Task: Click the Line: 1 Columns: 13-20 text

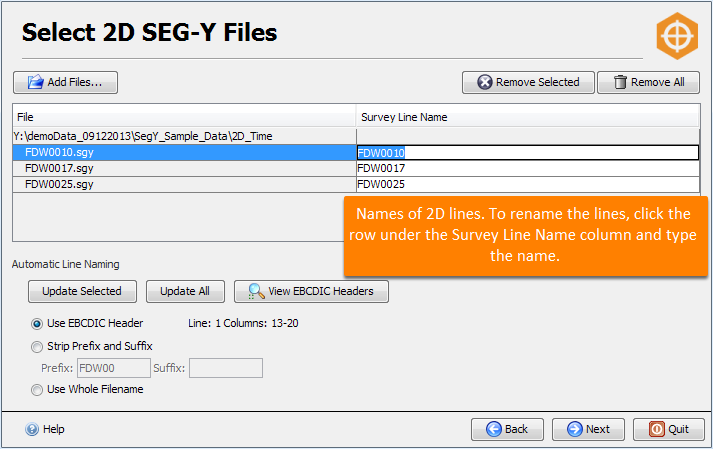Action: tap(243, 323)
